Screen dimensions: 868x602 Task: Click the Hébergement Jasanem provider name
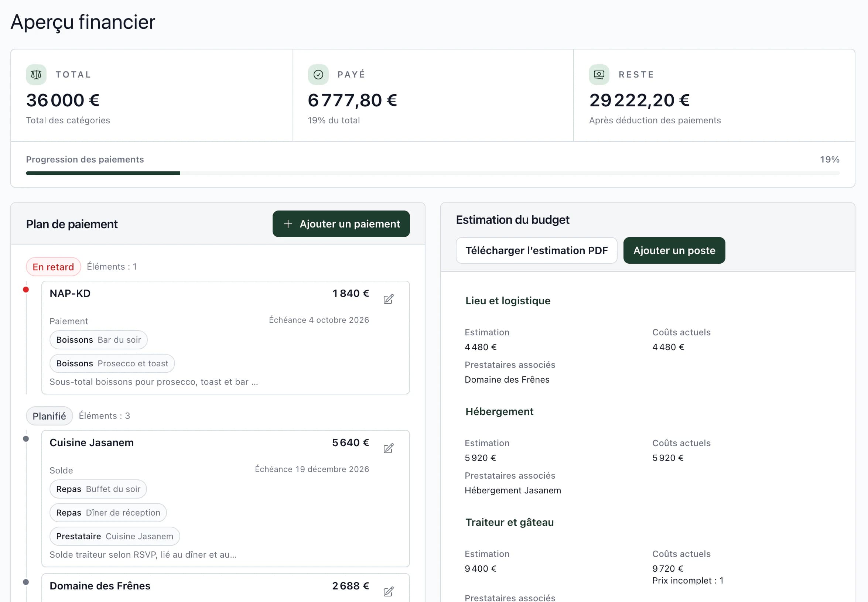pyautogui.click(x=513, y=490)
